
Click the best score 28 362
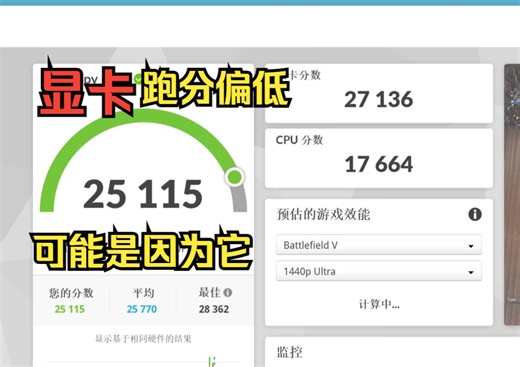tap(214, 309)
